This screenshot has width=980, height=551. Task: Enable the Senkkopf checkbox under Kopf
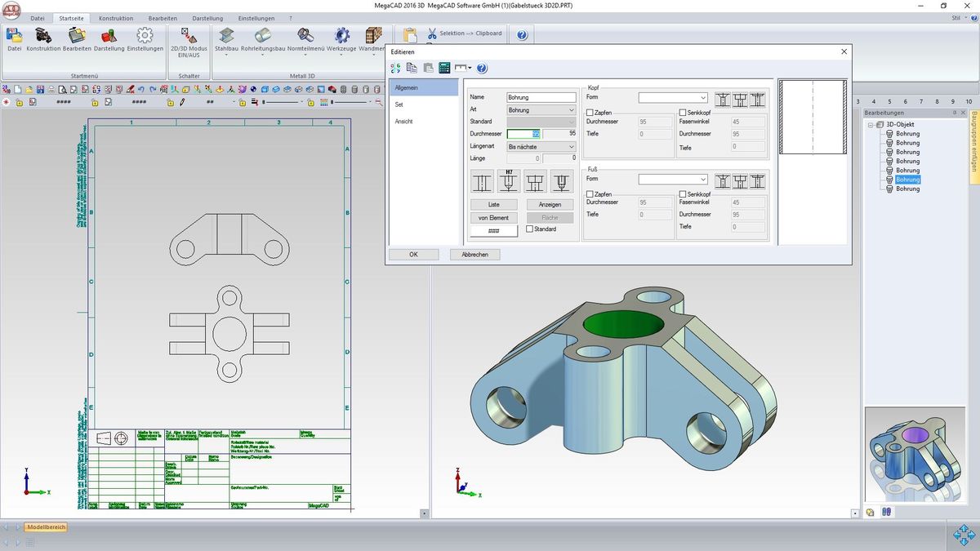(683, 113)
